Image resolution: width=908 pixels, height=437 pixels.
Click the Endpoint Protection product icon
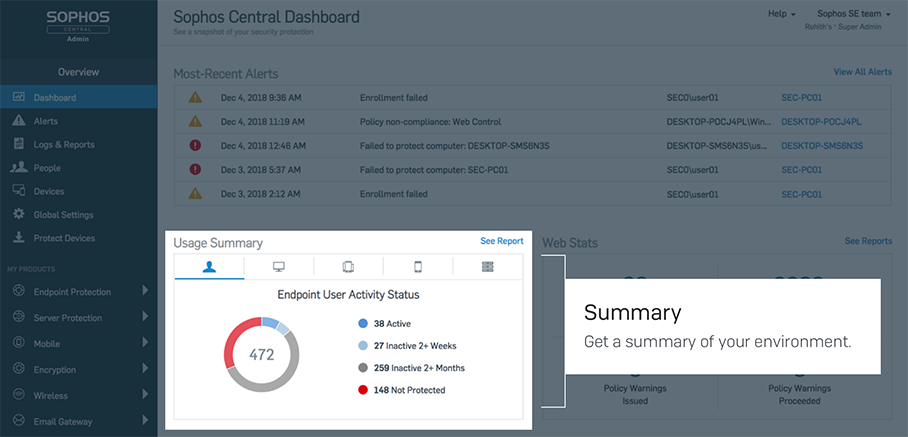click(19, 291)
